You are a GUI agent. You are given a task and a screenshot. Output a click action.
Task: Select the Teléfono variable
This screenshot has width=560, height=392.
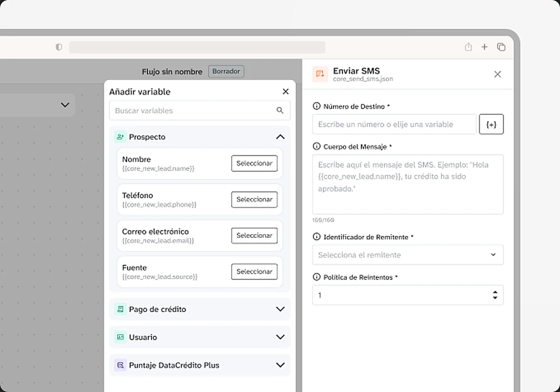point(254,199)
